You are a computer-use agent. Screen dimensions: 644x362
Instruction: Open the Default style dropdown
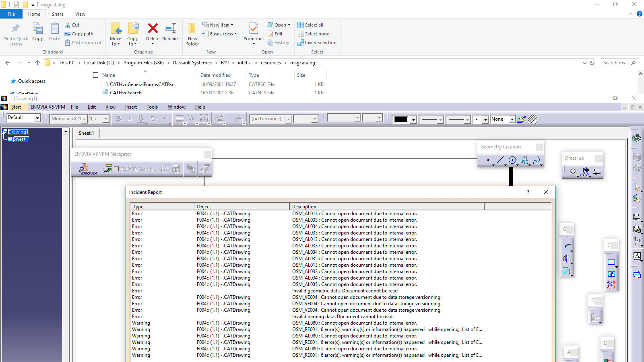pyautogui.click(x=37, y=118)
